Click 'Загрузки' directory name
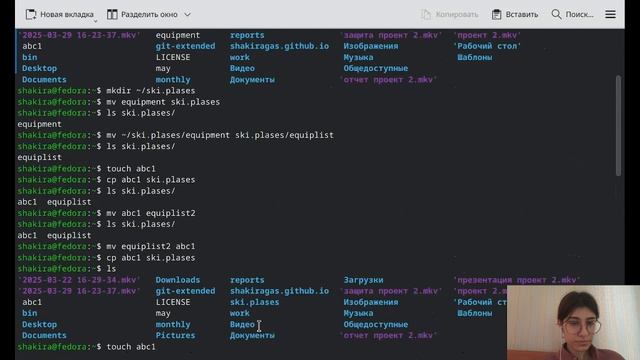The width and height of the screenshot is (640, 360). pyautogui.click(x=363, y=280)
